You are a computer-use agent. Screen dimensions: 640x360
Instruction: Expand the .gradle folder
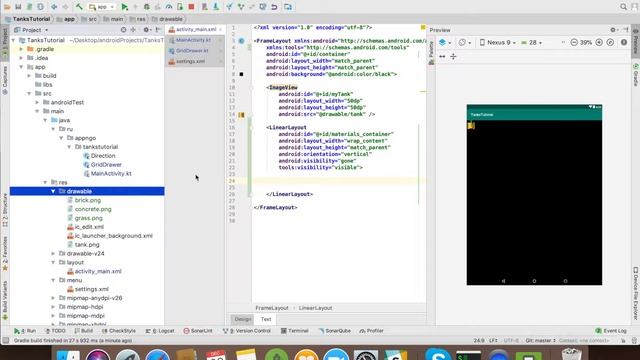click(21, 49)
